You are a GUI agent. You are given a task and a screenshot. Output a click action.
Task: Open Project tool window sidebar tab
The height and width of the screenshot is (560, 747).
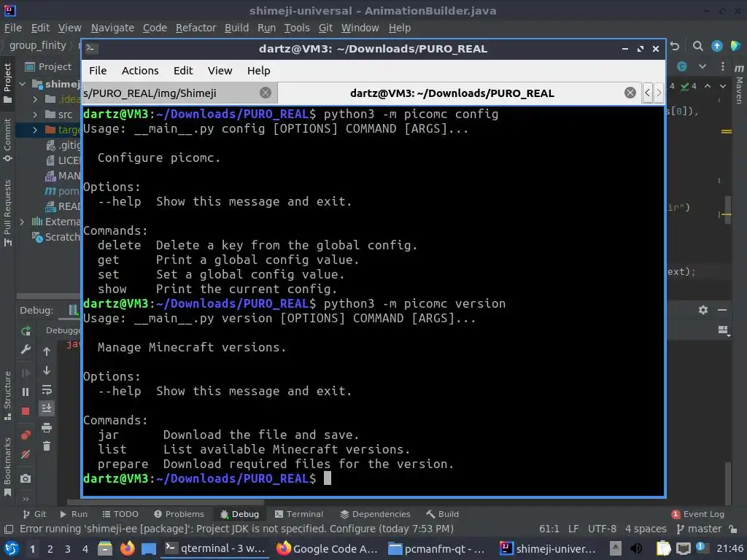pyautogui.click(x=7, y=83)
